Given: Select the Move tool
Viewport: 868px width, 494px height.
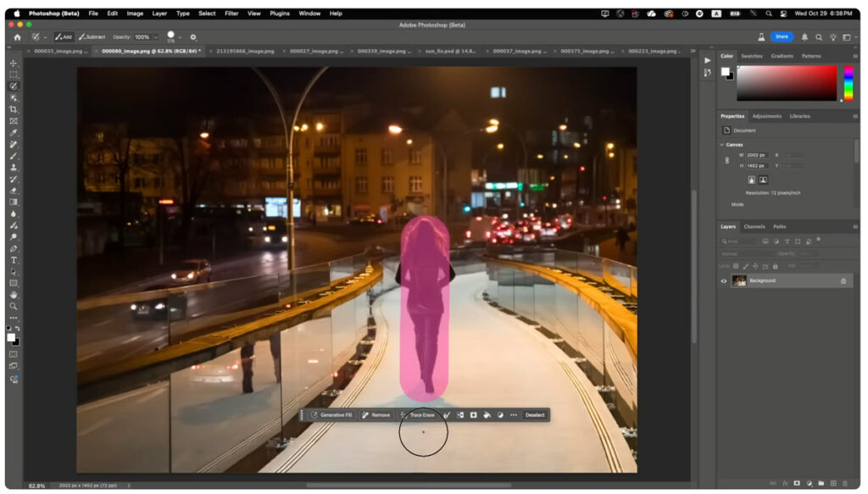Looking at the screenshot, I should click(x=14, y=64).
